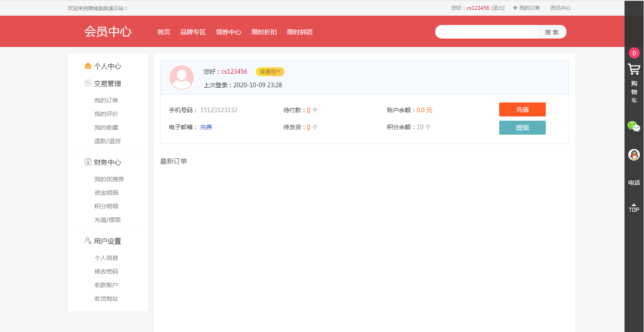Screen dimensions: 644x332
Task: Click the 充值 recharge button
Action: [x=522, y=109]
